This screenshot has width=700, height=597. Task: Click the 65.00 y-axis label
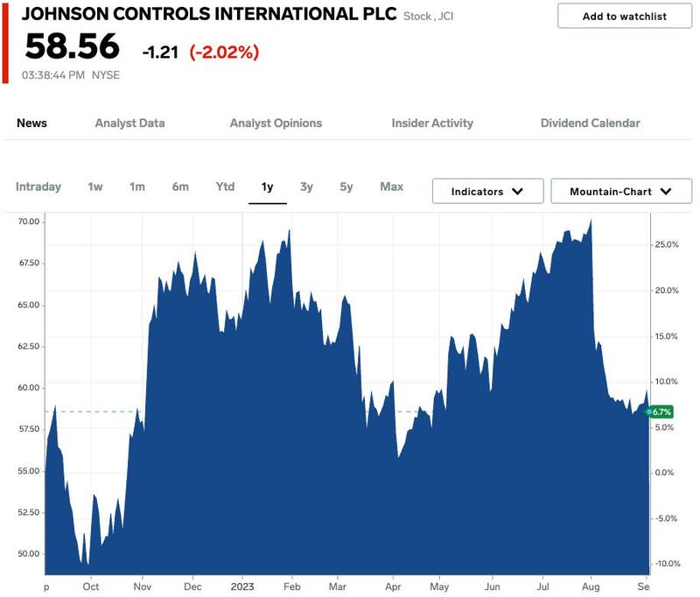pyautogui.click(x=29, y=305)
